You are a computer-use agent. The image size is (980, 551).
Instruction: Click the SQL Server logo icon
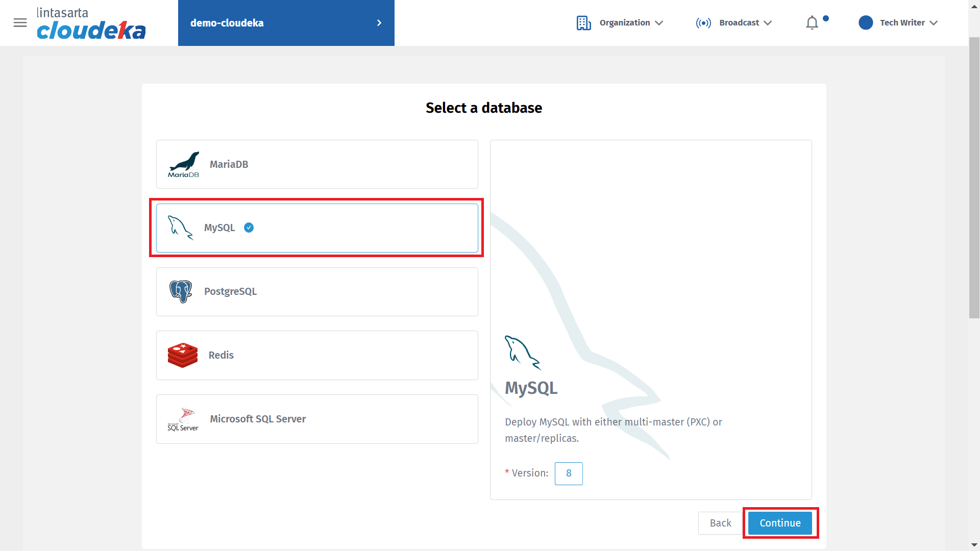coord(183,419)
